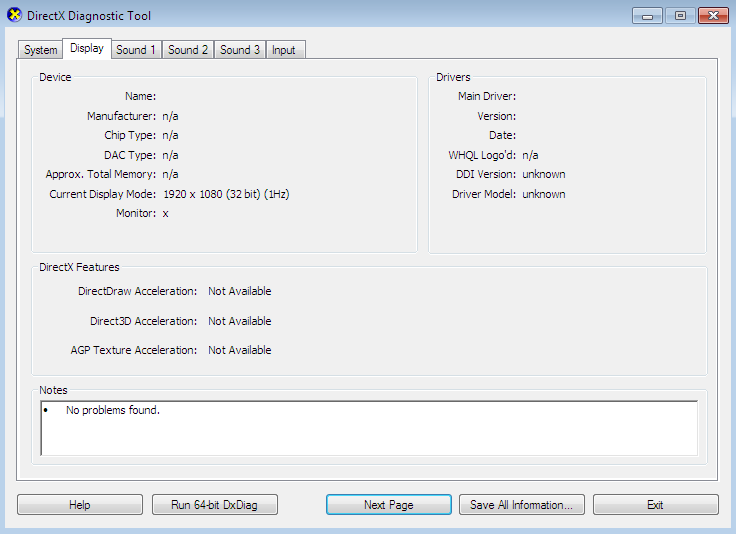Screen dimensions: 736x534
Task: Click the driver 'Date:' label
Action: pyautogui.click(x=502, y=136)
